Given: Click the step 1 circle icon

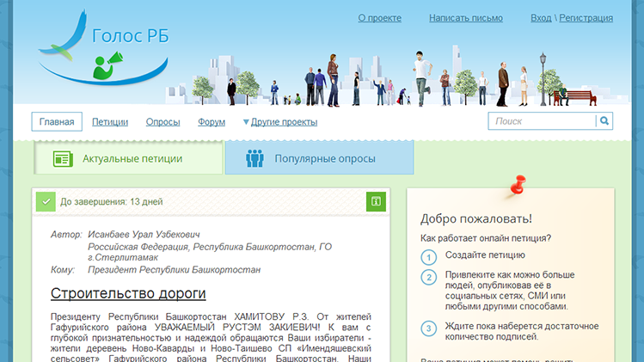Looking at the screenshot, I should pyautogui.click(x=429, y=258).
